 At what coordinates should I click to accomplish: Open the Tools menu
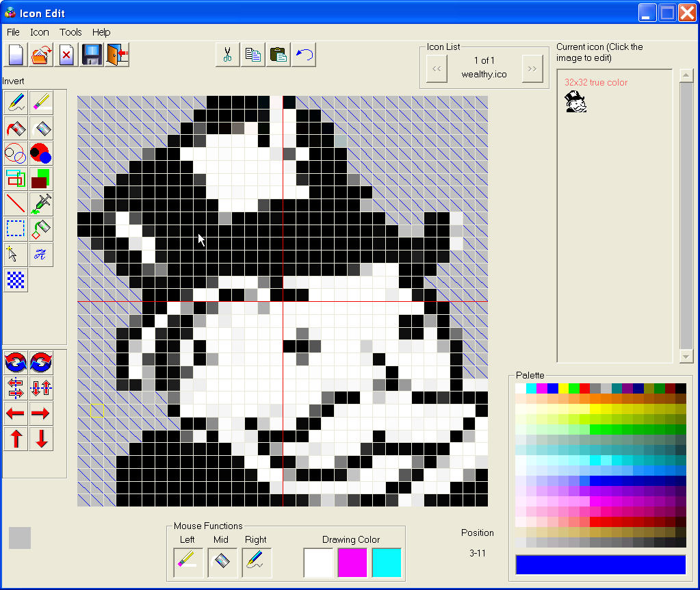click(x=70, y=32)
